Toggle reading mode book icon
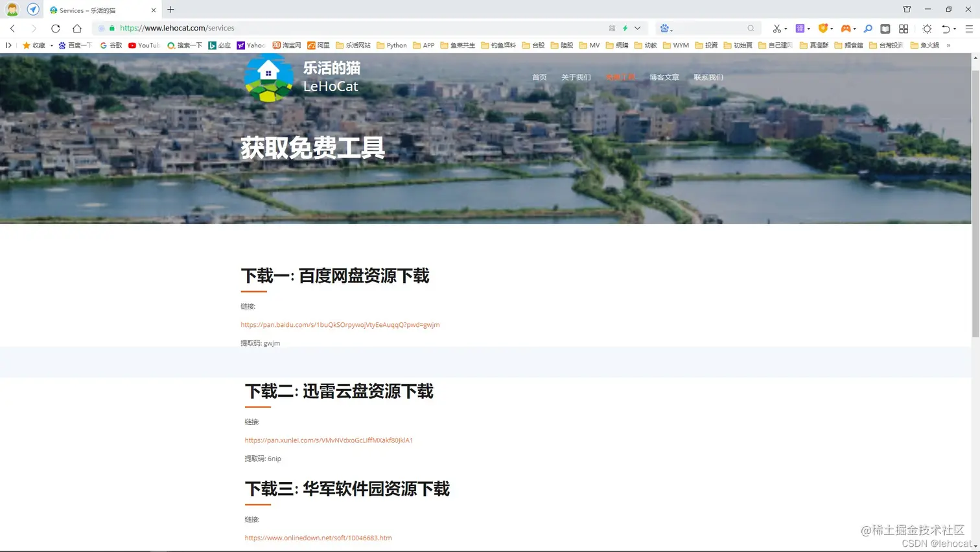This screenshot has width=980, height=552. [x=885, y=29]
